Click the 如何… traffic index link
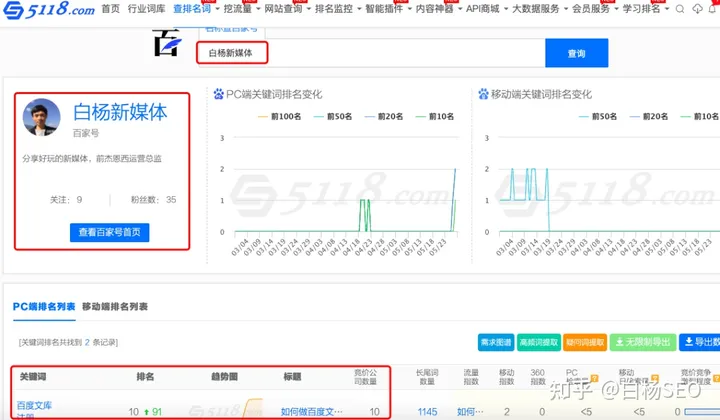The height and width of the screenshot is (420, 720). point(470,412)
